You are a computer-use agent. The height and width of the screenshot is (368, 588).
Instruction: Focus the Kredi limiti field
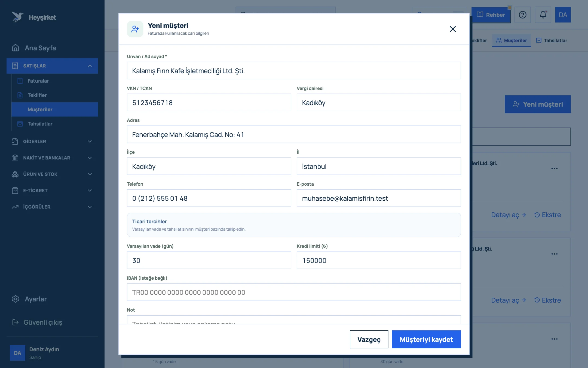click(x=379, y=260)
